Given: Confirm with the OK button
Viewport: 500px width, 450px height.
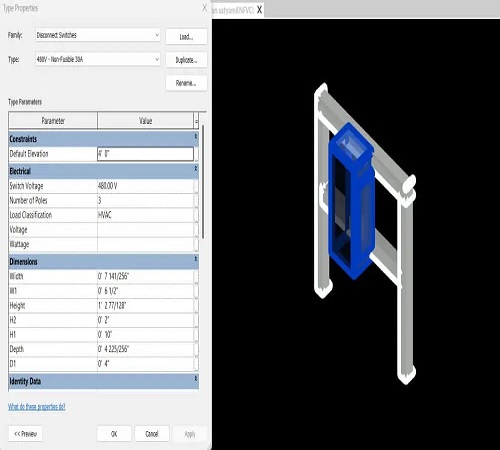Looking at the screenshot, I should tap(114, 434).
